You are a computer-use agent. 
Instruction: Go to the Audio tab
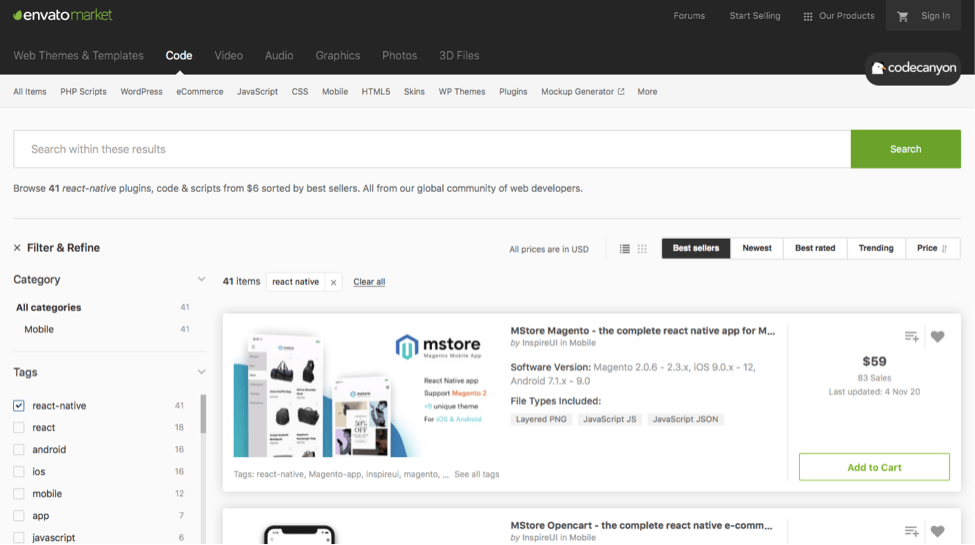click(x=279, y=55)
